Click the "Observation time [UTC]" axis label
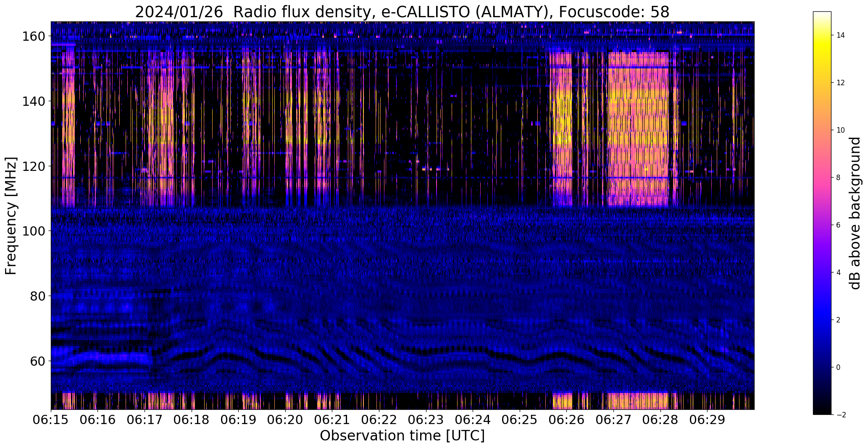The width and height of the screenshot is (868, 448). coord(402,436)
